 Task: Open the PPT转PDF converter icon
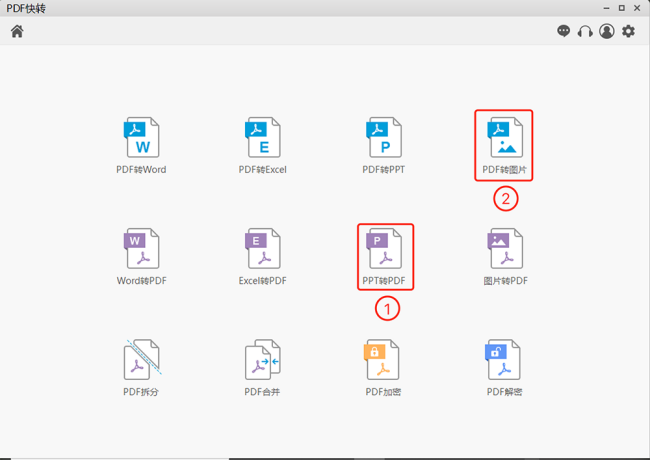pos(384,248)
